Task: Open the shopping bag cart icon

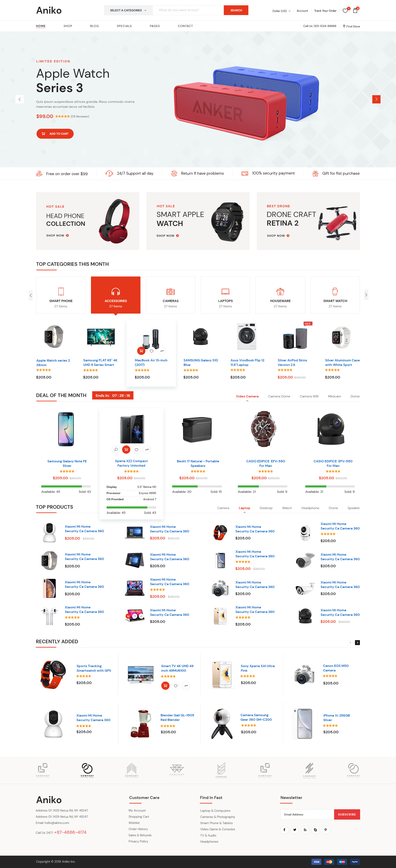Action: click(355, 11)
